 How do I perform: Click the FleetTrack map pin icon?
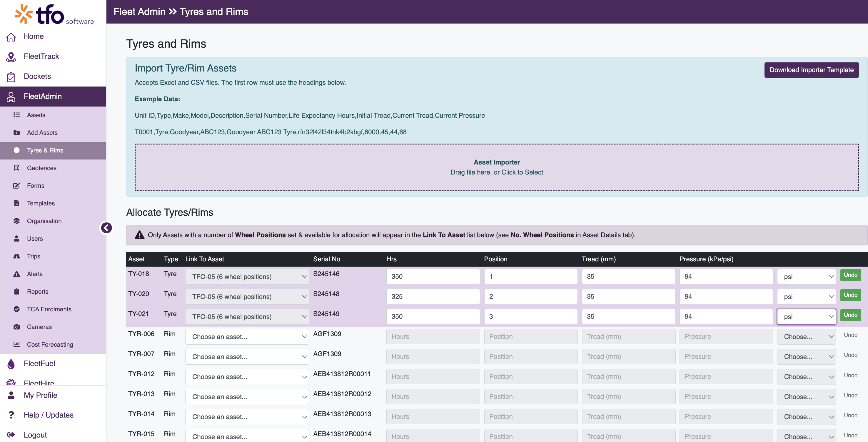11,57
